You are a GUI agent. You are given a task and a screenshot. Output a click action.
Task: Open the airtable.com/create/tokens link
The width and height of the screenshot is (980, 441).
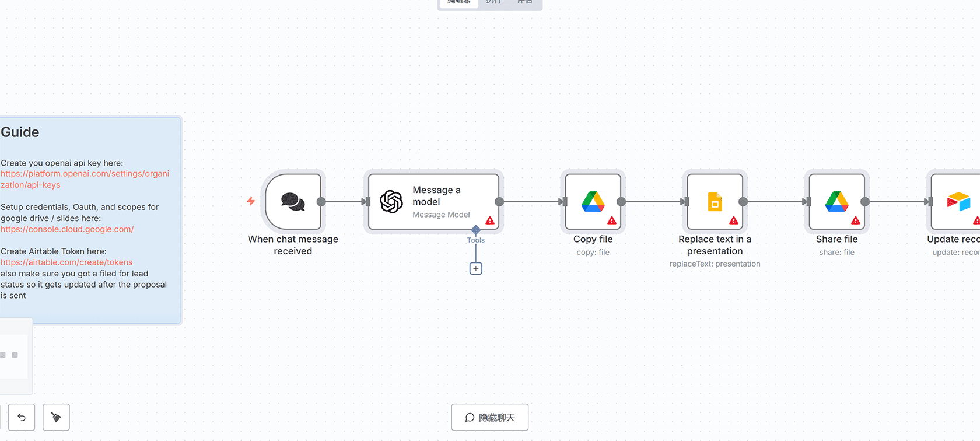(66, 262)
